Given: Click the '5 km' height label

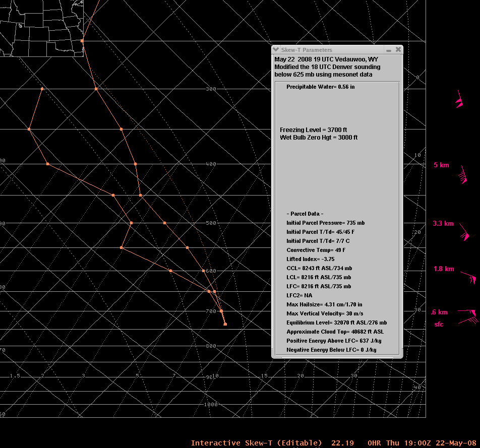Looking at the screenshot, I should tap(441, 165).
